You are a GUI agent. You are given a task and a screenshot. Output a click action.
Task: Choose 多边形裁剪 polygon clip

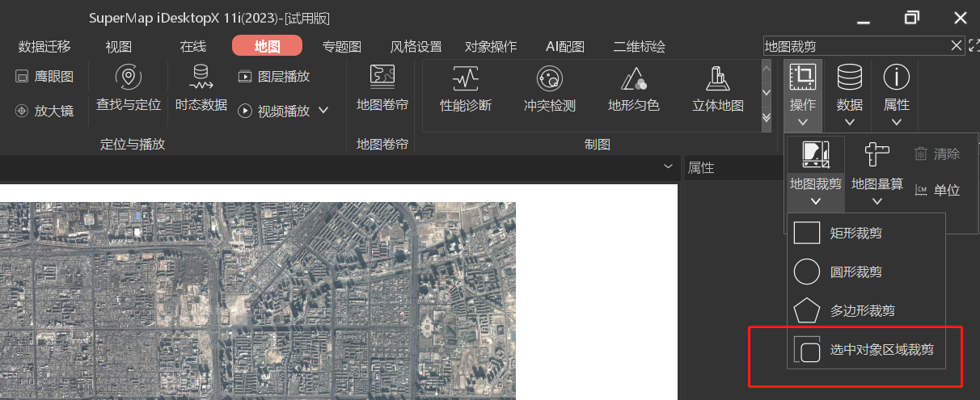coord(866,310)
